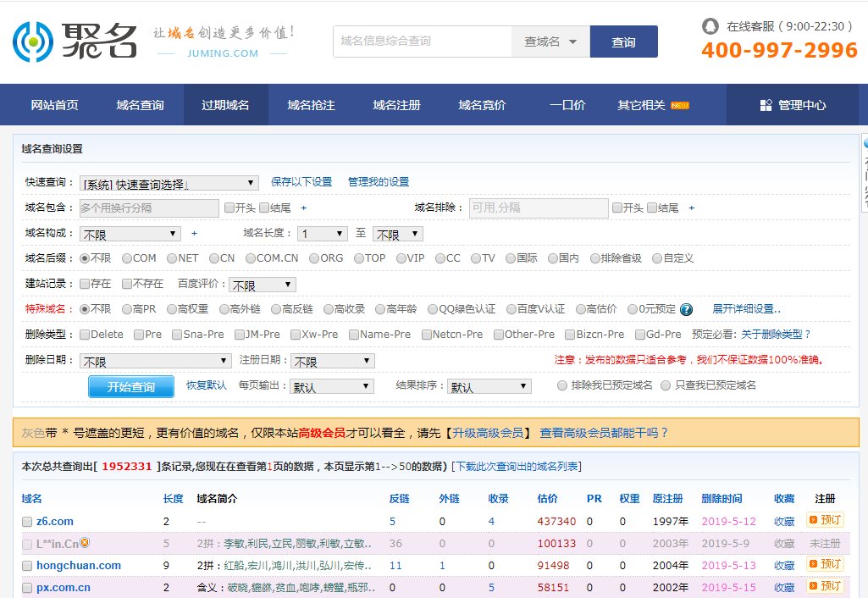The height and width of the screenshot is (598, 868).
Task: Click the 开始查询 button
Action: pyautogui.click(x=130, y=385)
